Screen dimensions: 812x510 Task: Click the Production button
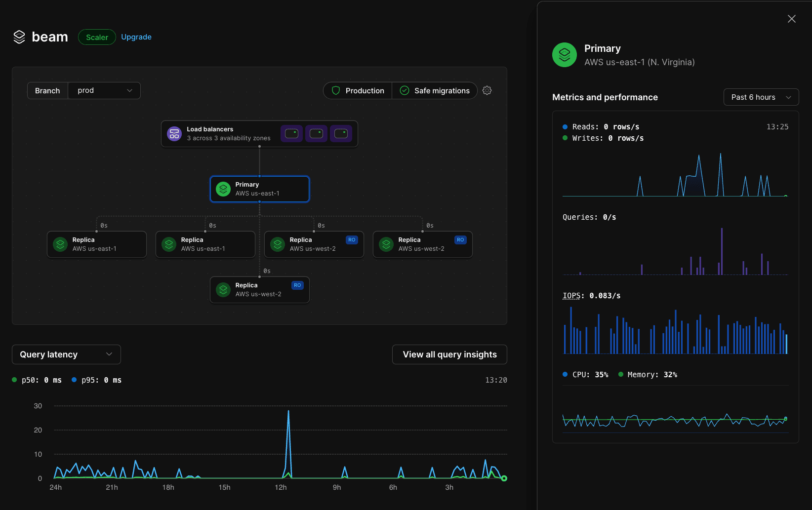tap(358, 90)
